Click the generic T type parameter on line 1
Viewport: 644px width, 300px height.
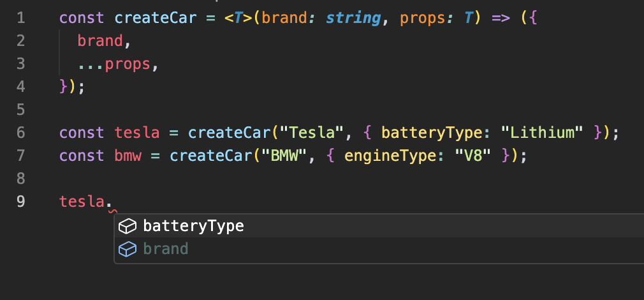point(238,18)
